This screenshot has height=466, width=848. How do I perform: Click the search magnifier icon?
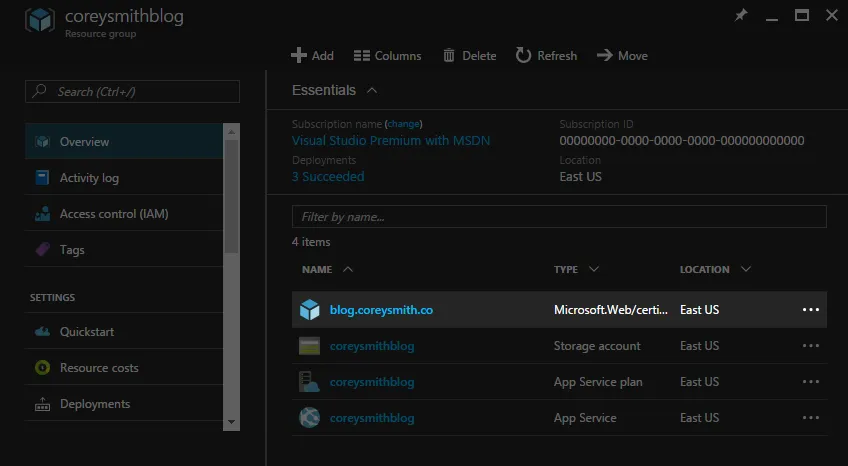pyautogui.click(x=39, y=91)
